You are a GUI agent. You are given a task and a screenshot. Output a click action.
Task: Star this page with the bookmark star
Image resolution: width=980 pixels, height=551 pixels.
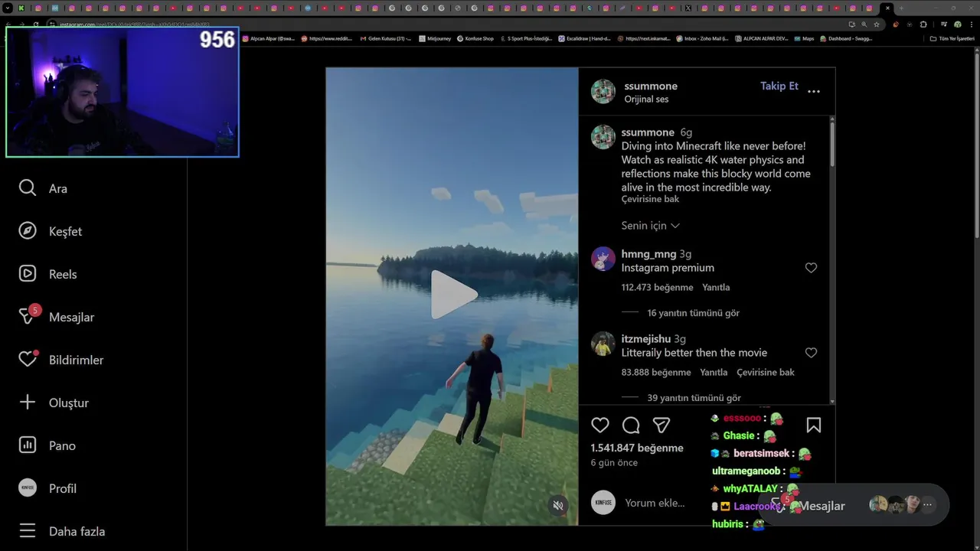877,24
